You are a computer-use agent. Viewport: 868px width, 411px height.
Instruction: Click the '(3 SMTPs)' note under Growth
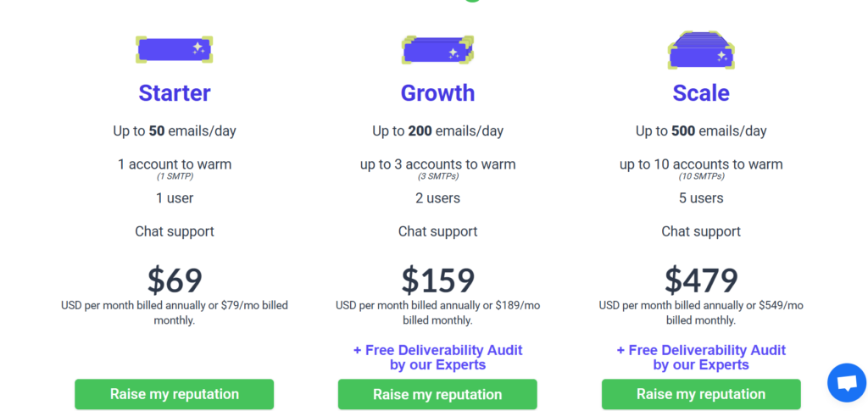click(x=438, y=177)
